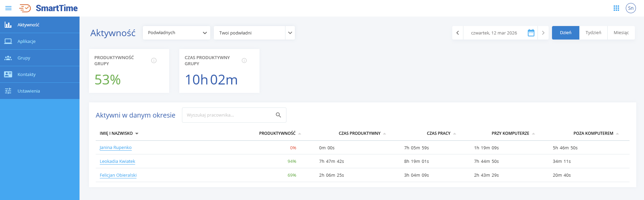Click the Aplikacje laptop icon
Image resolution: width=644 pixels, height=200 pixels.
coord(8,41)
